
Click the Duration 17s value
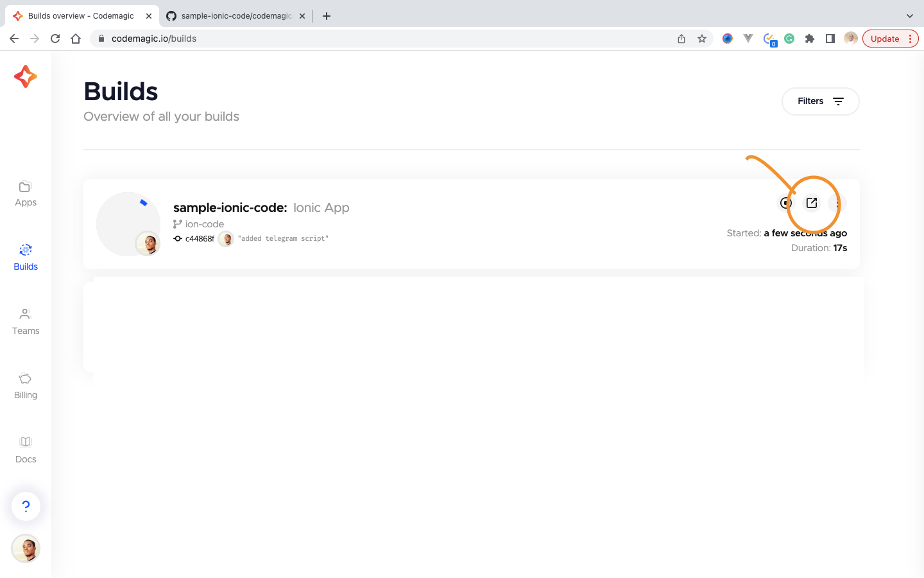pos(840,248)
